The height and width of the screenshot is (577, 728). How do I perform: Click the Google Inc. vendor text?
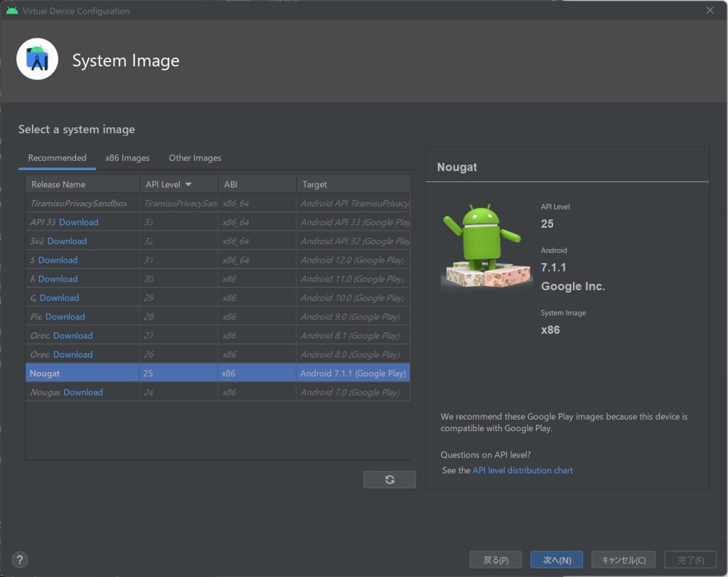573,287
